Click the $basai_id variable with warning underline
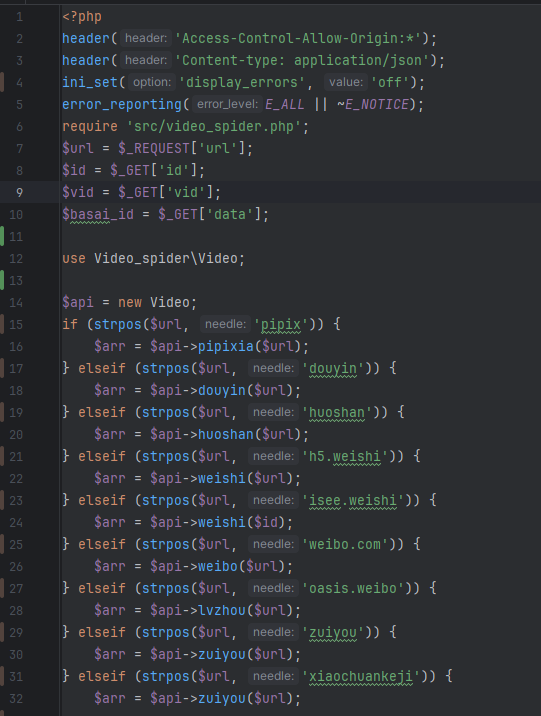The width and height of the screenshot is (541, 716). click(98, 214)
